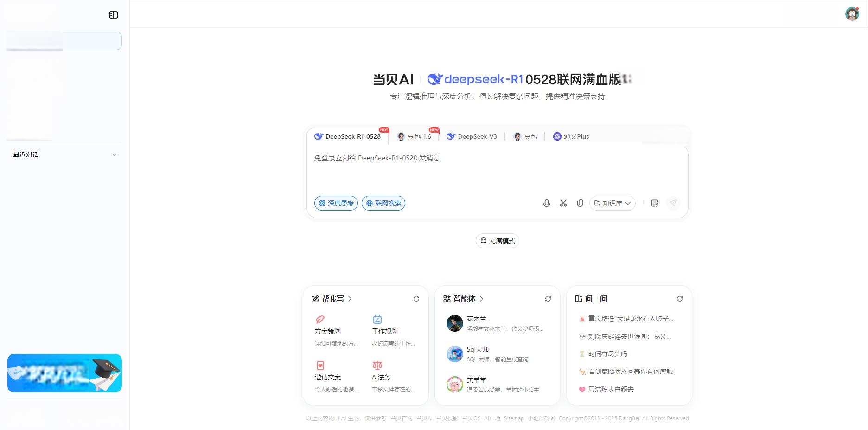Attach a file with paperclip icon
868x430 pixels.
(580, 203)
